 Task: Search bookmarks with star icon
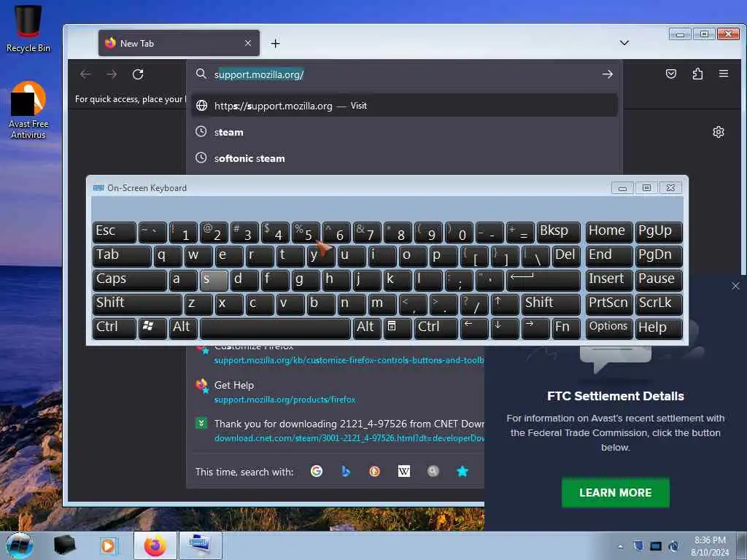point(462,471)
